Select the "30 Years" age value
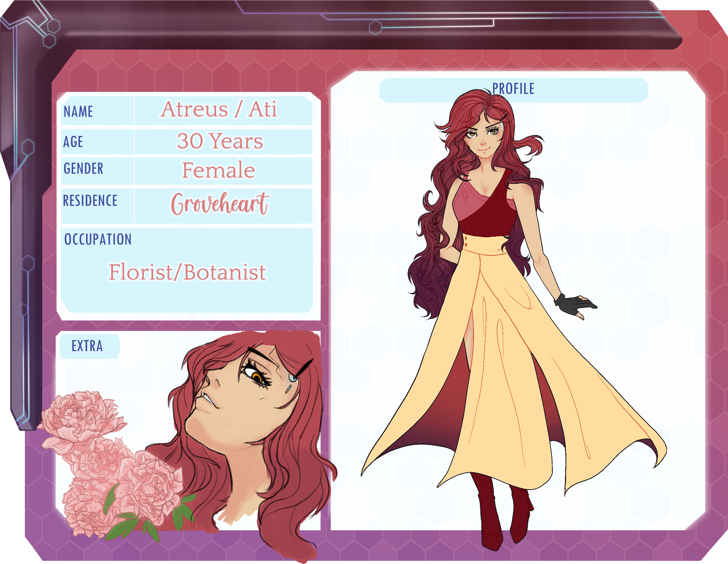The width and height of the screenshot is (728, 564). (220, 141)
